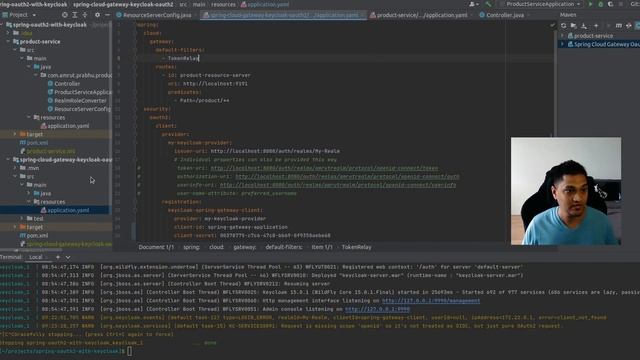Screen dimensions: 640x360
Task: Open Maven tool window title
Action: coord(568,15)
